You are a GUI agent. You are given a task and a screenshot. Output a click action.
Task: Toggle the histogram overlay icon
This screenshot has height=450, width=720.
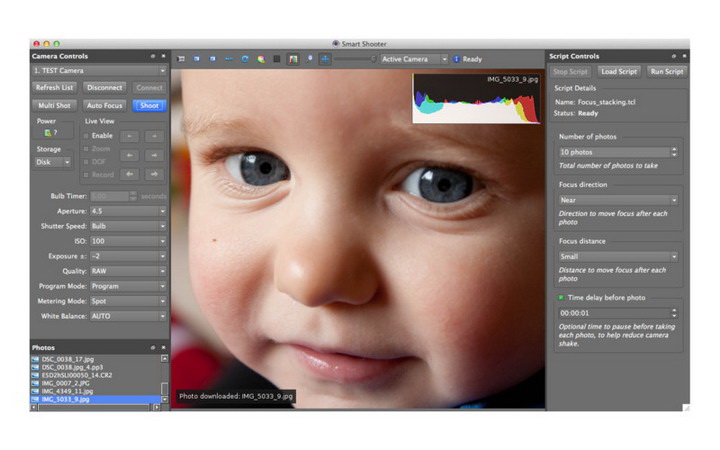click(293, 59)
